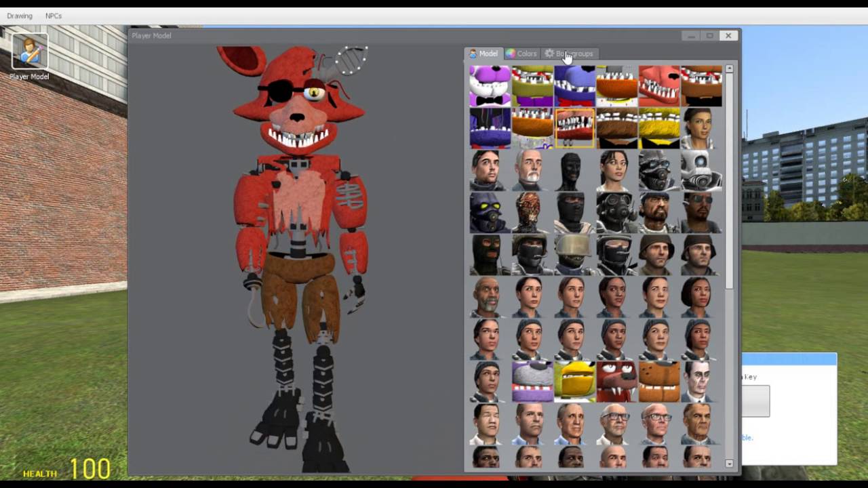Pick the yellow chick on green background

point(574,380)
